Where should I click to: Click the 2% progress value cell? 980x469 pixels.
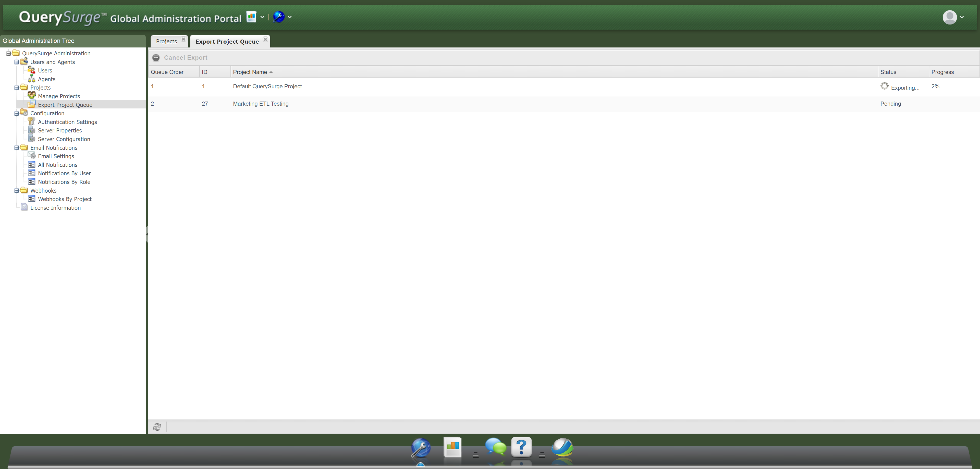click(x=935, y=87)
